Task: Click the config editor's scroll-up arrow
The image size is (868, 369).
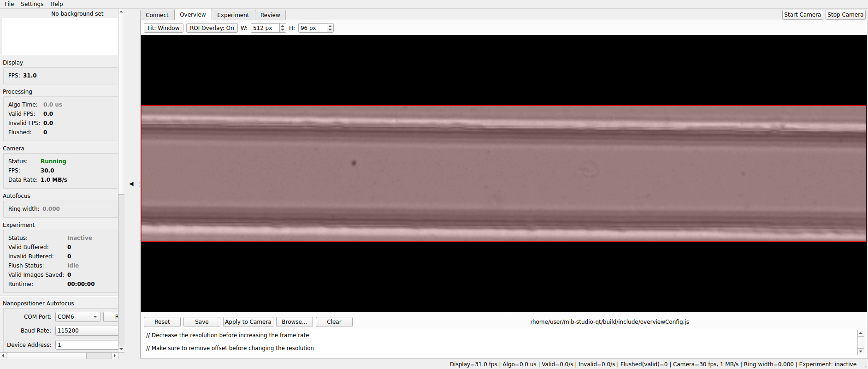Action: [x=861, y=333]
